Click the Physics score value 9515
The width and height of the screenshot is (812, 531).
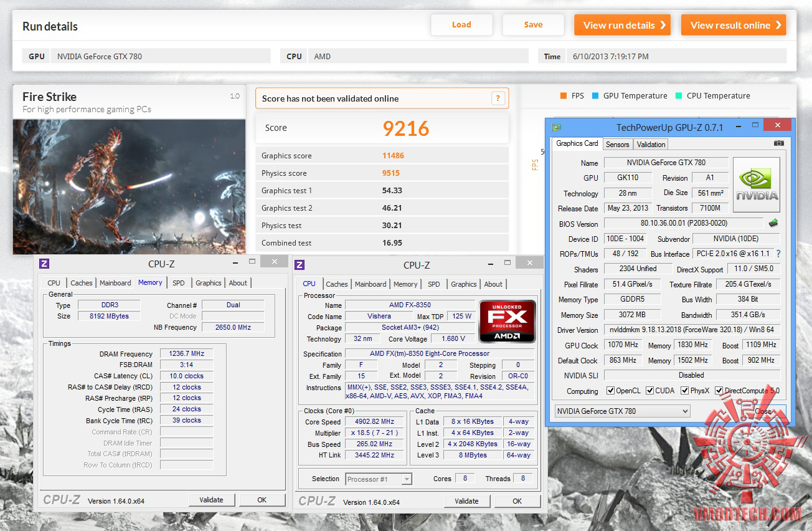[391, 173]
